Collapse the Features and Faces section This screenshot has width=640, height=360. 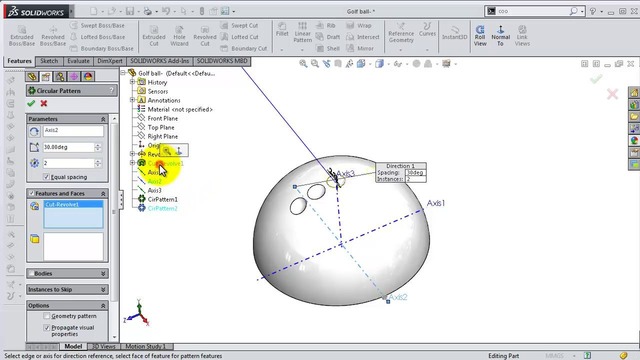[x=103, y=193]
